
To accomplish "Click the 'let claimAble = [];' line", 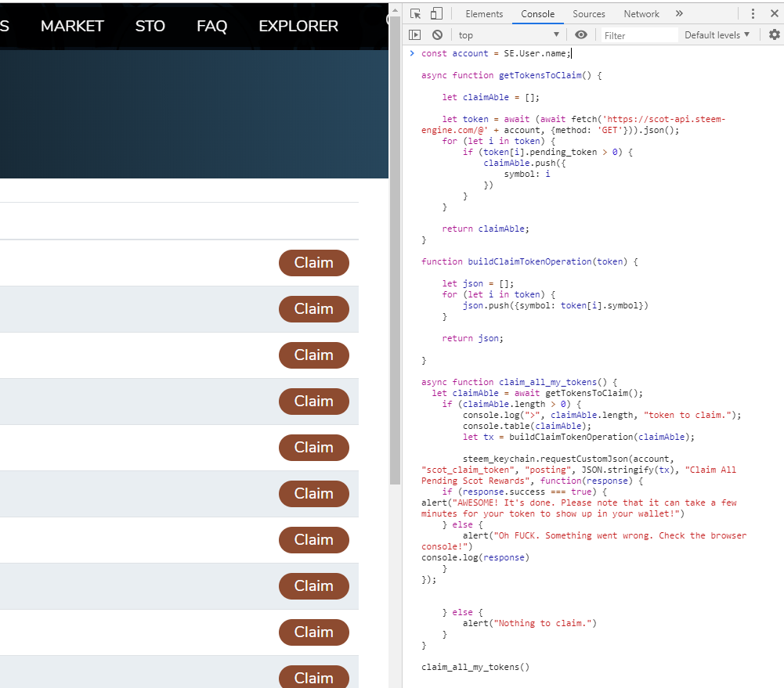I will click(x=490, y=97).
